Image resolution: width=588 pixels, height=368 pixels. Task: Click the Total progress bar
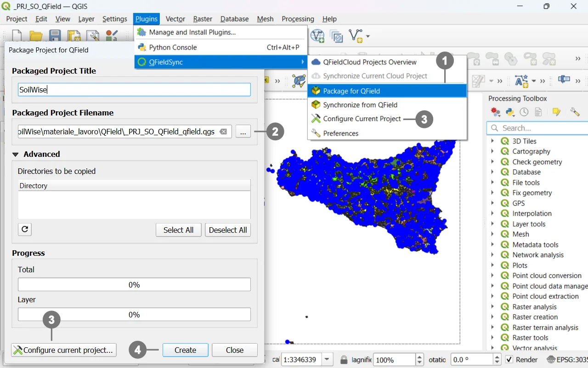coord(134,285)
